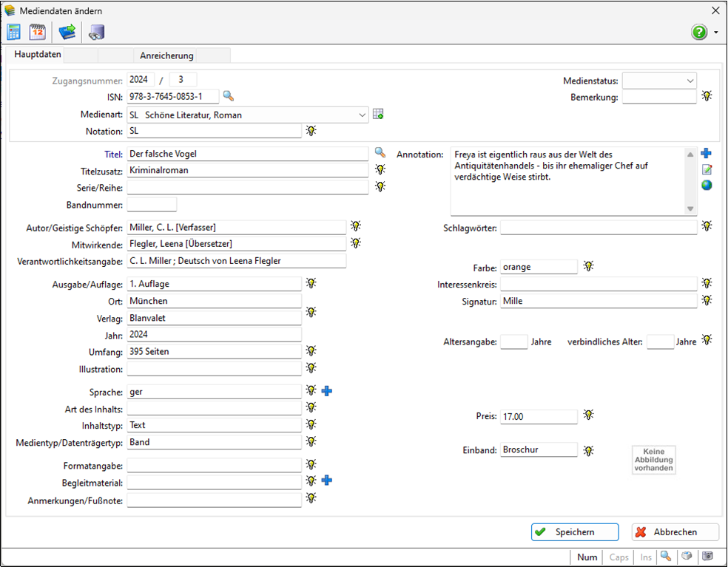728x567 pixels.
Task: Click the lightbulb icon next to Notation
Action: [311, 131]
